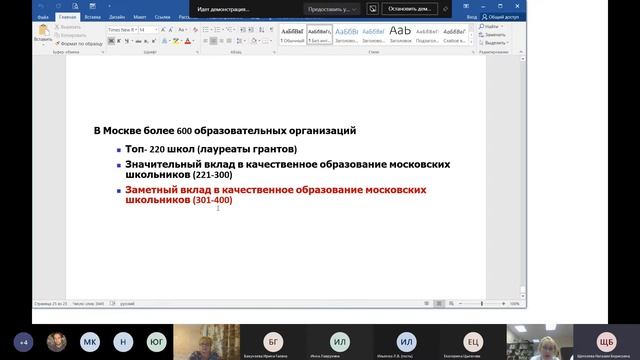Image resolution: width=640 pixels, height=360 pixels.
Task: Click the pin icon on sharing bar
Action: [445, 9]
